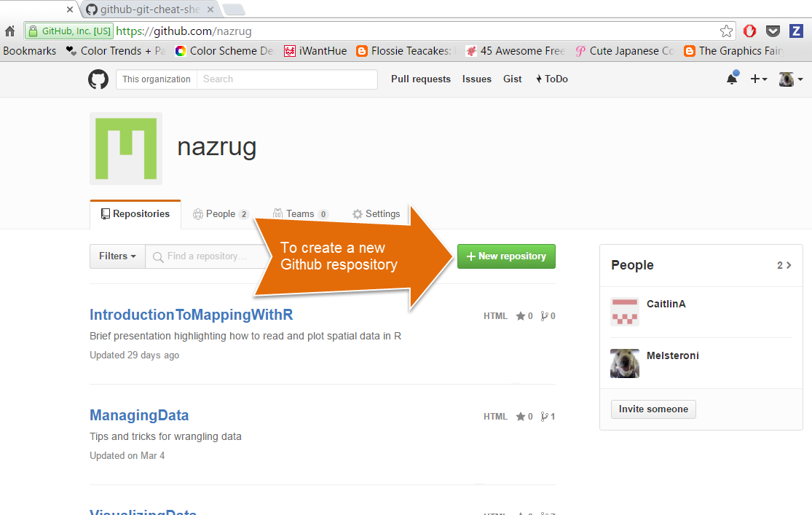Click the IntroductionToMappingWithR spatial data description

point(245,337)
